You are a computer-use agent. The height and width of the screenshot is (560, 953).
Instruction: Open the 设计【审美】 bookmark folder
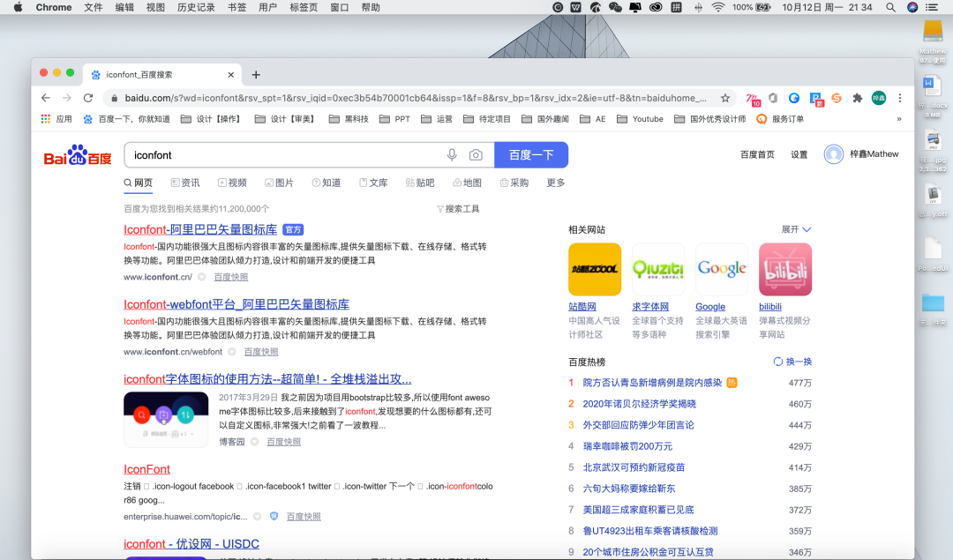click(286, 119)
